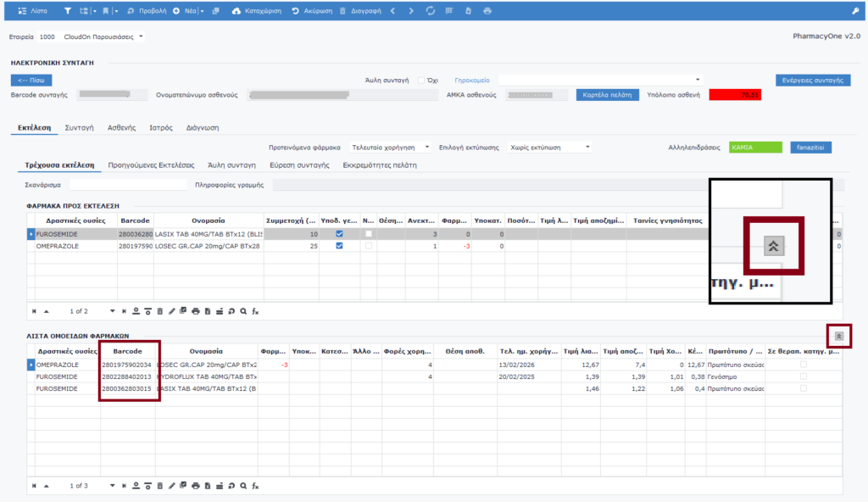The height and width of the screenshot is (502, 868).
Task: Collapse the ΛΙΣΤΑ ΟΜΟΕΙΔΩΝ ΦΑΡΜΑΚΩΝ section
Action: coord(838,336)
